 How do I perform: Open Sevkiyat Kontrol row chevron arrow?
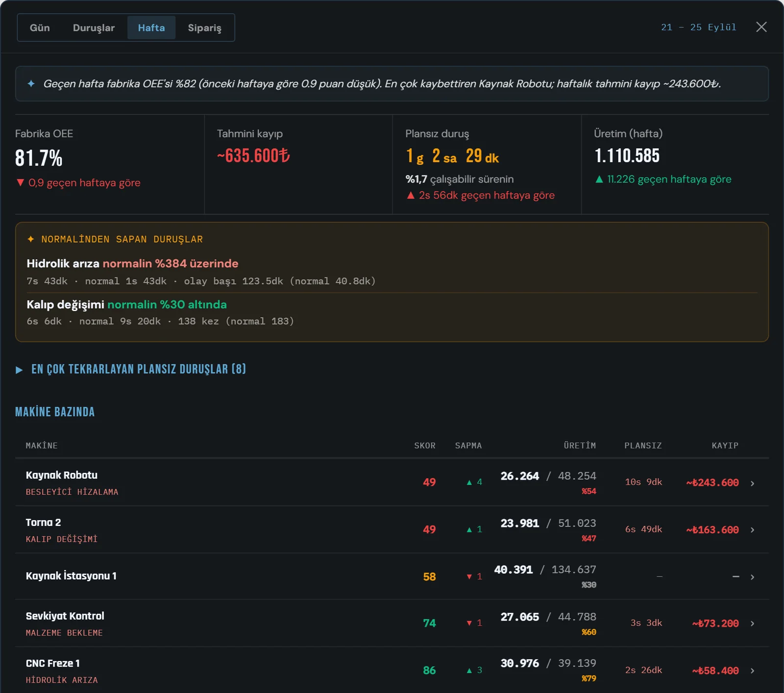pyautogui.click(x=753, y=623)
